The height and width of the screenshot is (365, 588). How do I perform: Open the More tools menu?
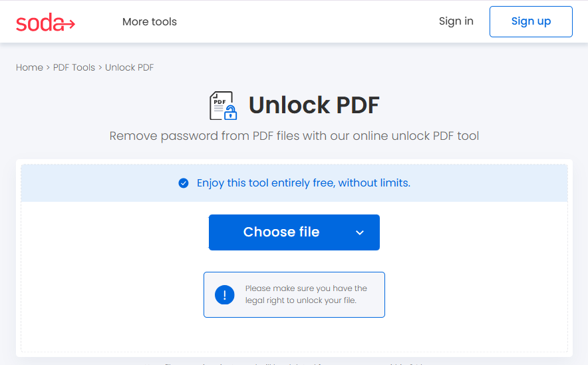tap(150, 22)
